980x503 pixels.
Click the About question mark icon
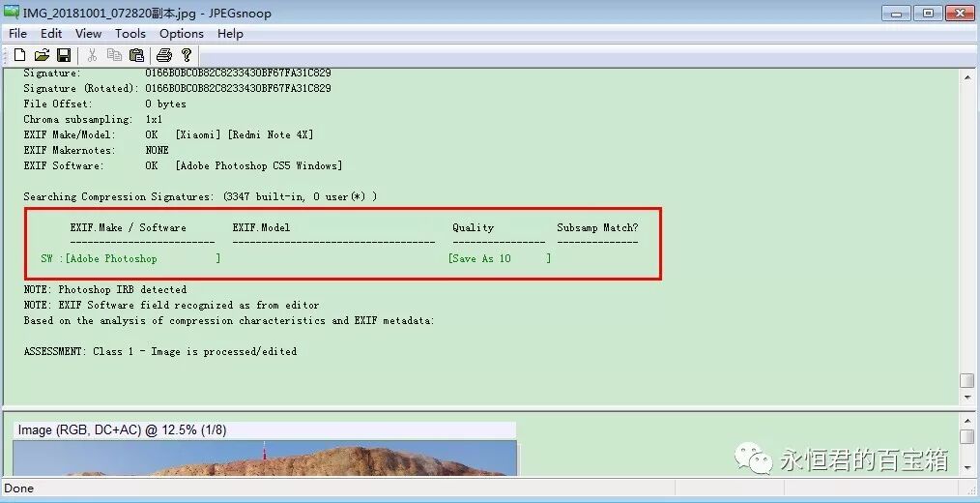pos(187,55)
